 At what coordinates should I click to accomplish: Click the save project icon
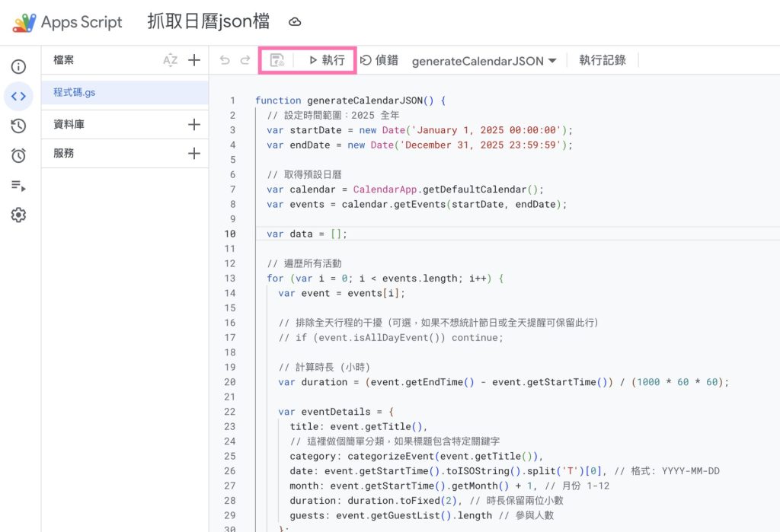pyautogui.click(x=277, y=60)
